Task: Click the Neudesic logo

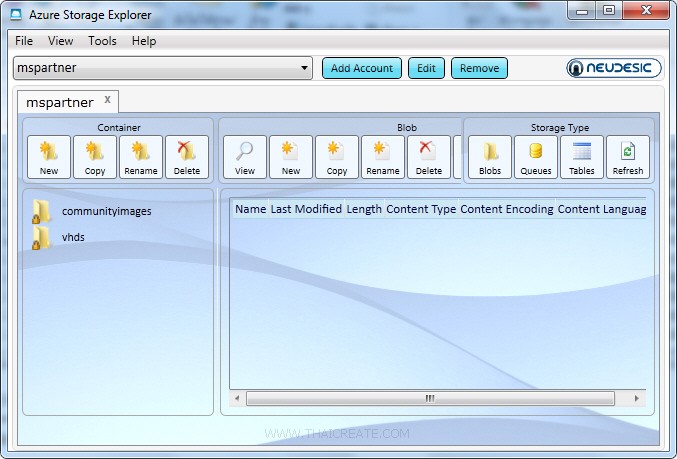Action: (x=614, y=68)
